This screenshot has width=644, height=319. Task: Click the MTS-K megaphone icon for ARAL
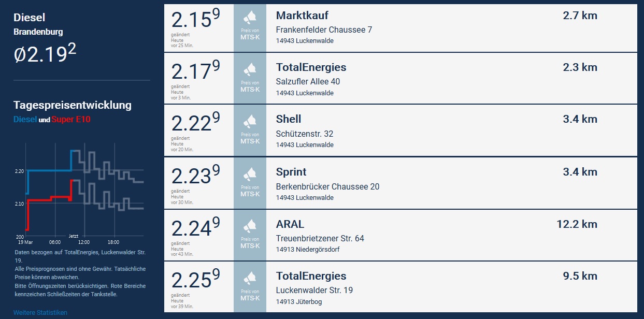pos(250,226)
